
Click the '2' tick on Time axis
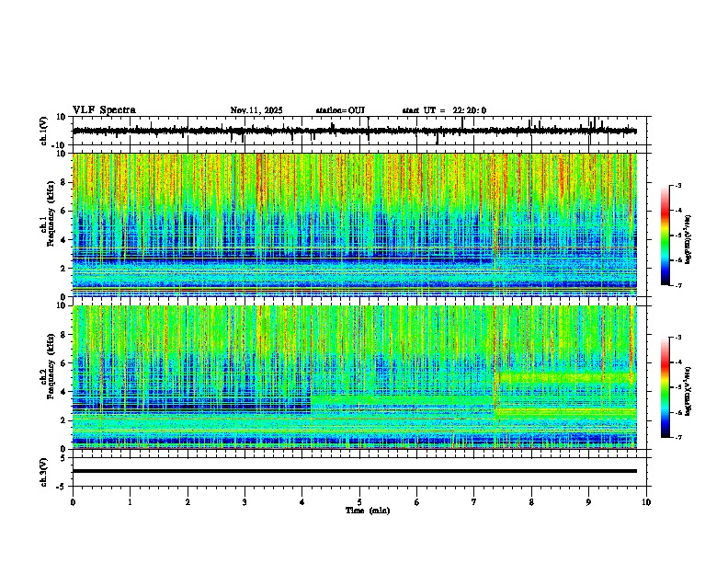coord(188,502)
